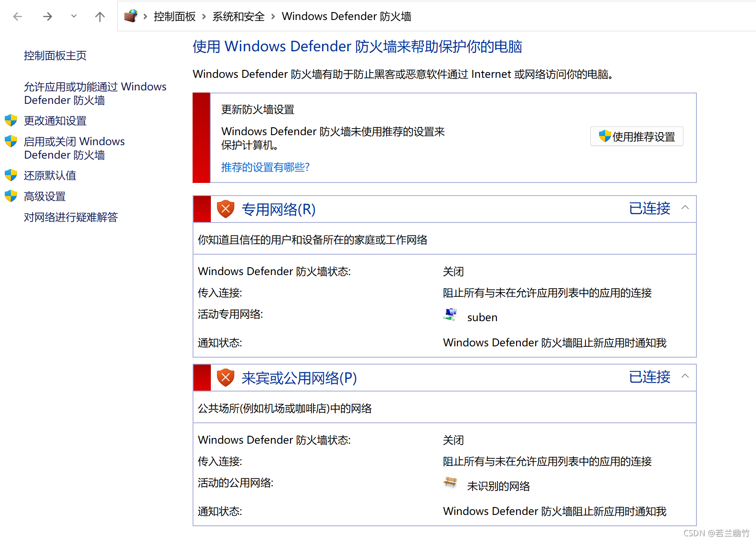Open recent locations dropdown arrow
The image size is (756, 541).
74,16
